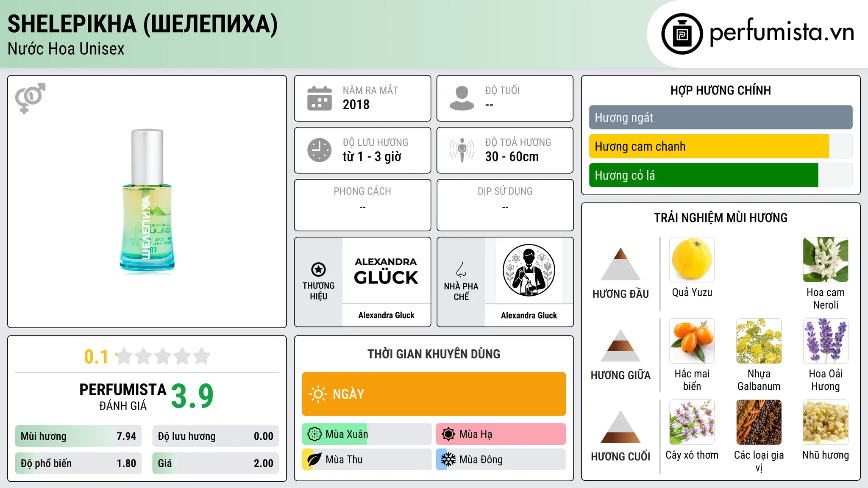868x488 pixels.
Task: Click the Mùa Đông season bar
Action: pyautogui.click(x=501, y=460)
